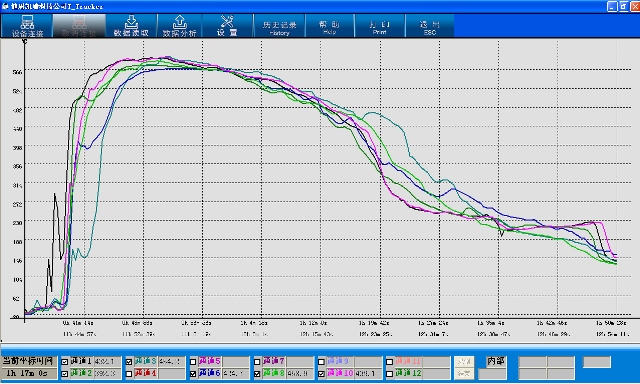640x384 pixels.
Task: Uncheck the green channel 2 checkbox
Action: [x=64, y=374]
